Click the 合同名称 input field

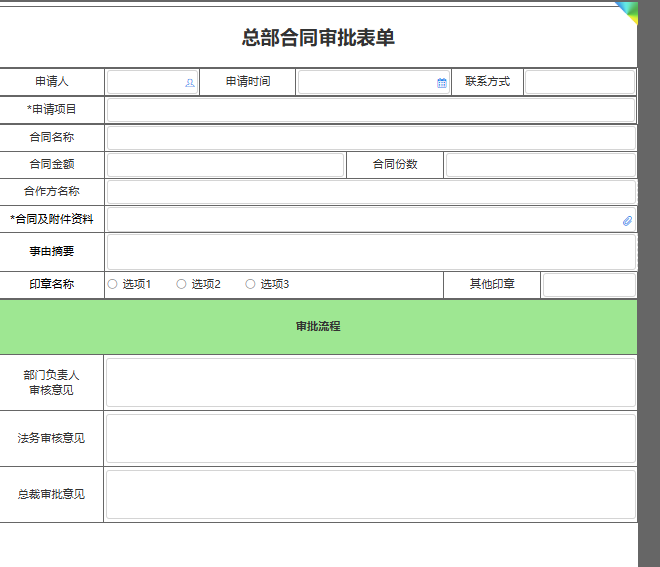371,138
